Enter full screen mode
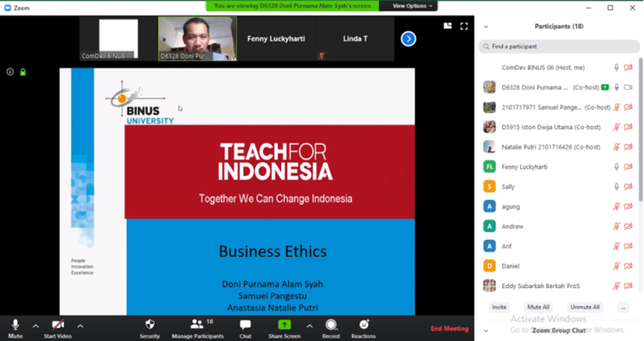The height and width of the screenshot is (341, 644). [464, 26]
